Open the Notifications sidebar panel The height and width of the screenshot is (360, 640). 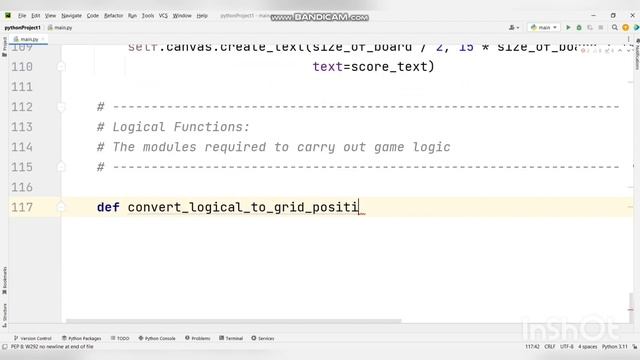pyautogui.click(x=637, y=54)
